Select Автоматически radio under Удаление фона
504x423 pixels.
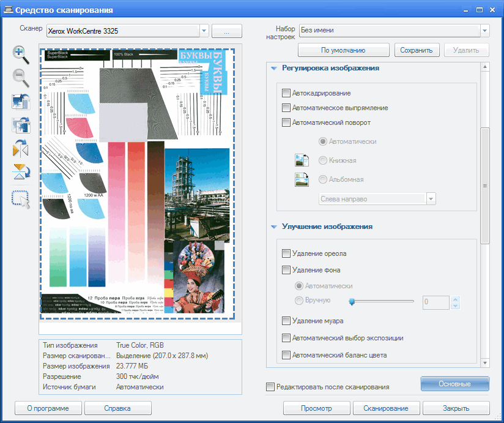coord(299,286)
